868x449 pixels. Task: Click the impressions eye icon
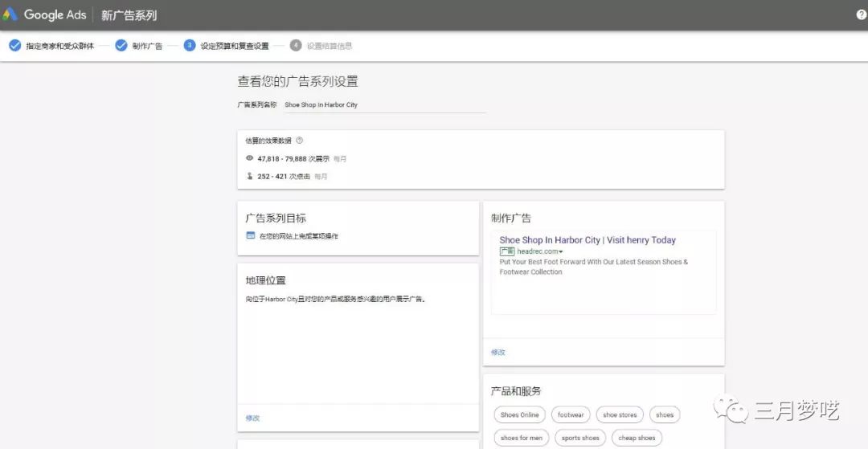249,158
